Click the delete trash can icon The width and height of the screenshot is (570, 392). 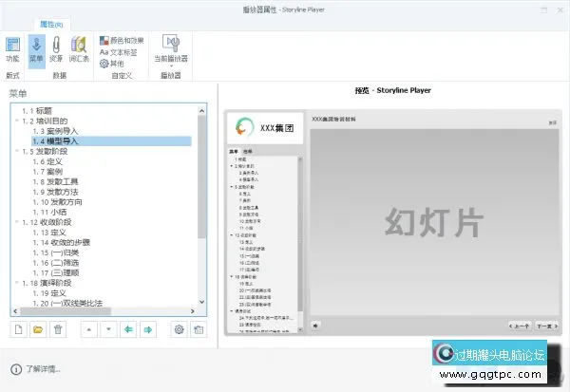[x=58, y=329]
